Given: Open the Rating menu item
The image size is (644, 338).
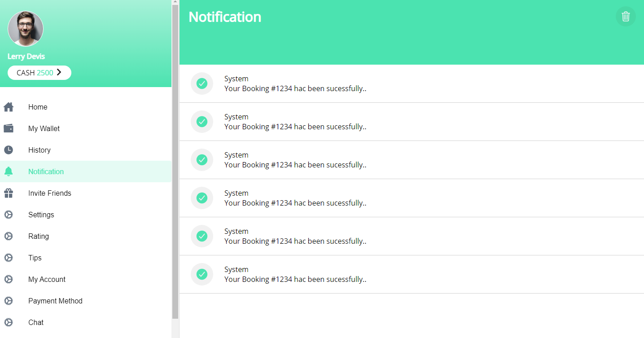Looking at the screenshot, I should 39,236.
